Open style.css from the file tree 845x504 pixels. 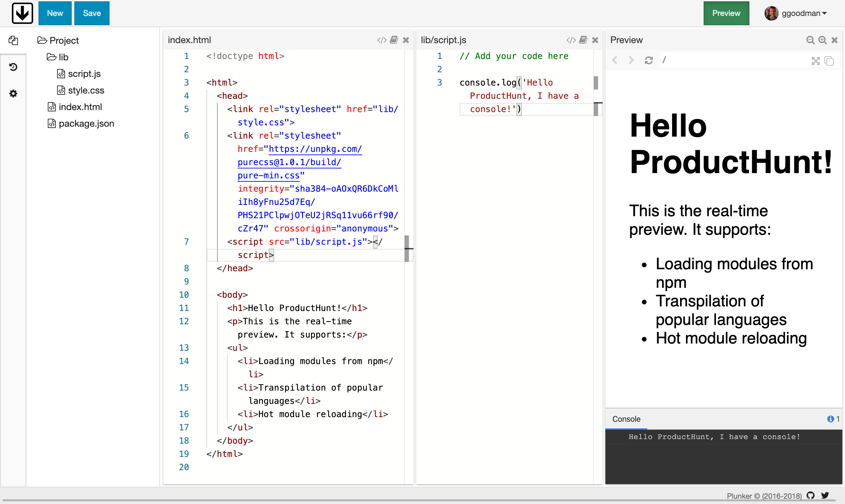(x=86, y=90)
